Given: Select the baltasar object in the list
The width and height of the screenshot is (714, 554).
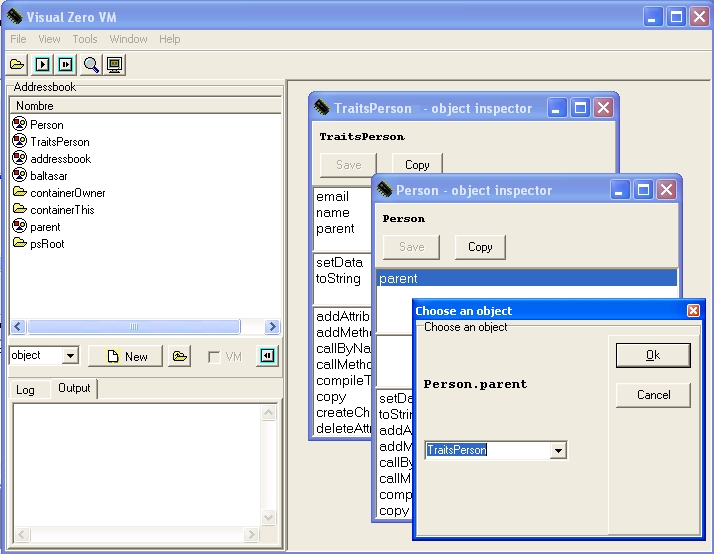Looking at the screenshot, I should 48,175.
